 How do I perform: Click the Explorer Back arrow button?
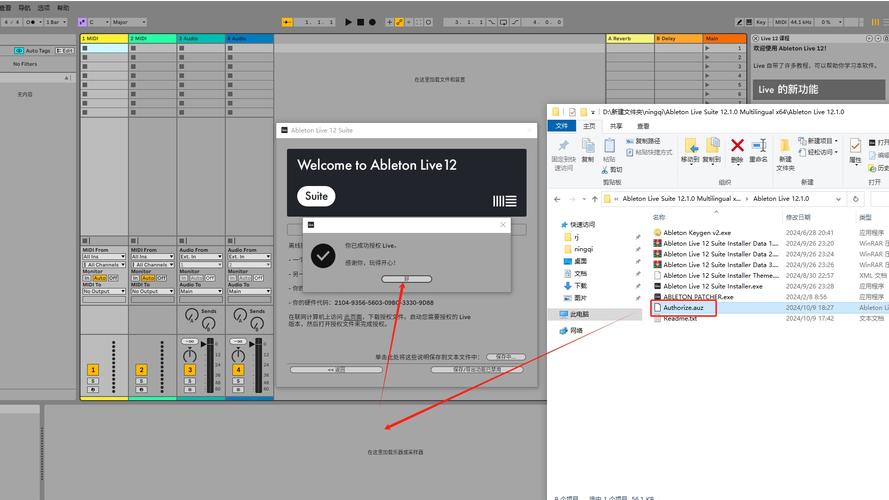pos(557,199)
